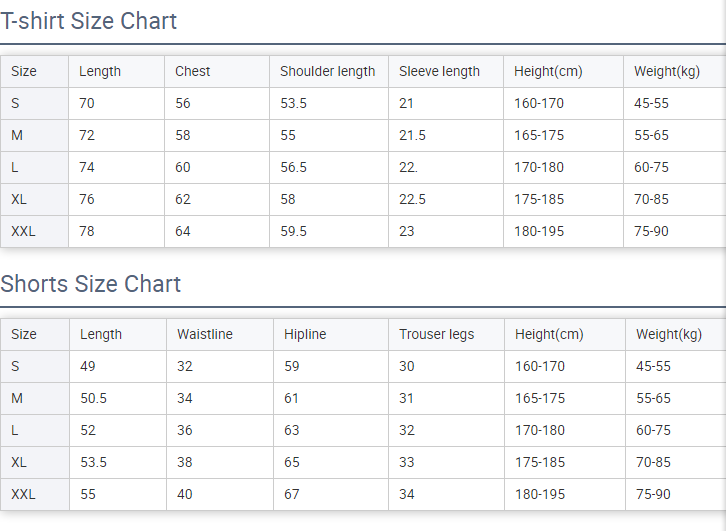Click the Shorts Size Chart heading
Image resolution: width=726 pixels, height=531 pixels.
(x=91, y=284)
